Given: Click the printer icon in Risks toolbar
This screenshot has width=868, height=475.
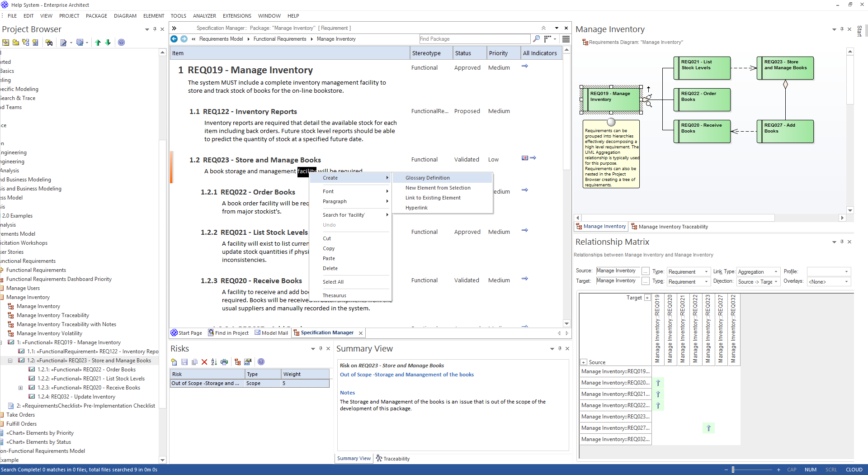Looking at the screenshot, I should click(x=224, y=362).
